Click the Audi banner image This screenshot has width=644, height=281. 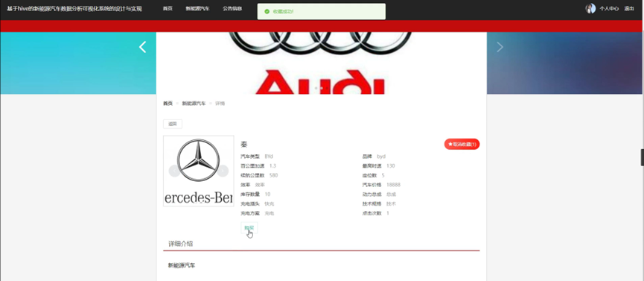pos(322,63)
